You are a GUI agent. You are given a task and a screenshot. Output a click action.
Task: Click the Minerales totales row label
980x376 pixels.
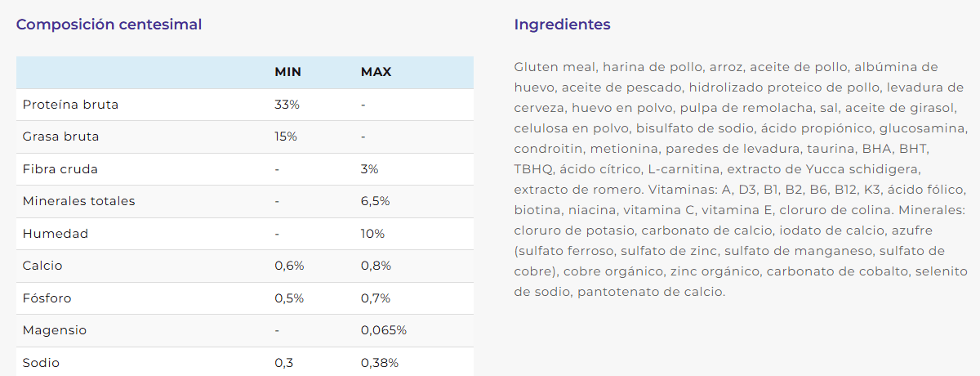click(x=79, y=201)
